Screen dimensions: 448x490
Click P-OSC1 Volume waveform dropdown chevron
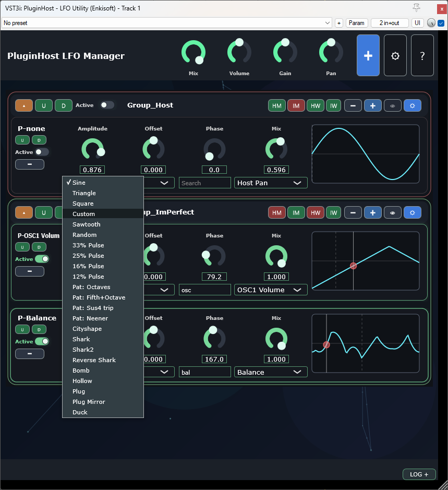164,290
